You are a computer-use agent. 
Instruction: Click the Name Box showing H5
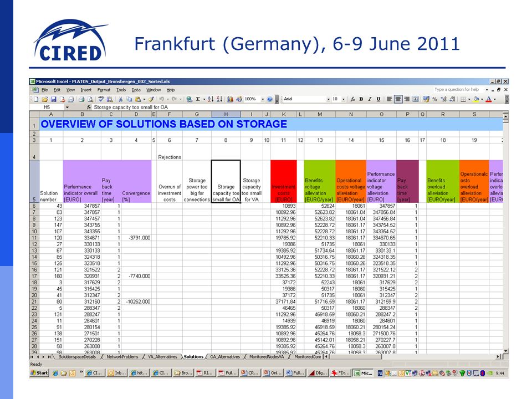coord(47,107)
